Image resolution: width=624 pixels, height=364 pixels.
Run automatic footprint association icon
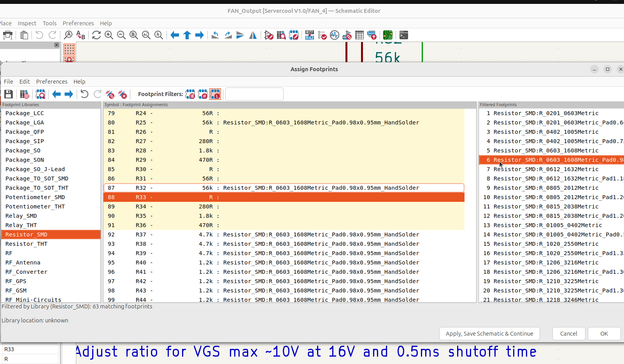click(x=110, y=94)
